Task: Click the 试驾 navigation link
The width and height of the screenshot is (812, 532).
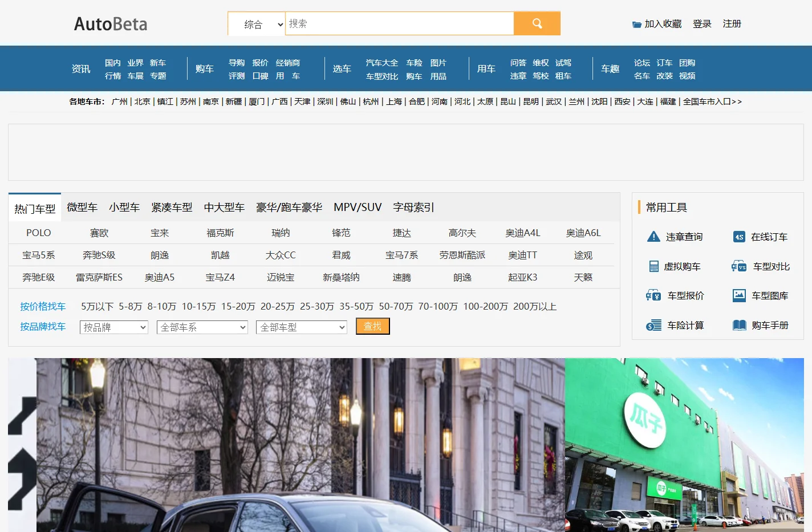Action: click(x=563, y=63)
